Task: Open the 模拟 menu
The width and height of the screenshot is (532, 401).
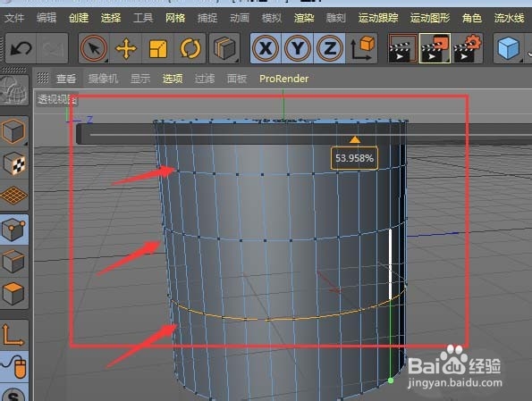Action: click(272, 18)
